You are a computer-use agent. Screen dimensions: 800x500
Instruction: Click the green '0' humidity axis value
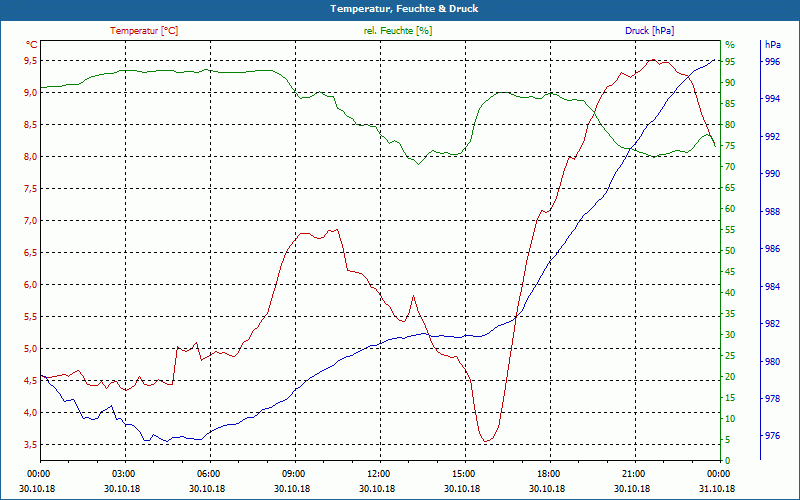pyautogui.click(x=728, y=461)
